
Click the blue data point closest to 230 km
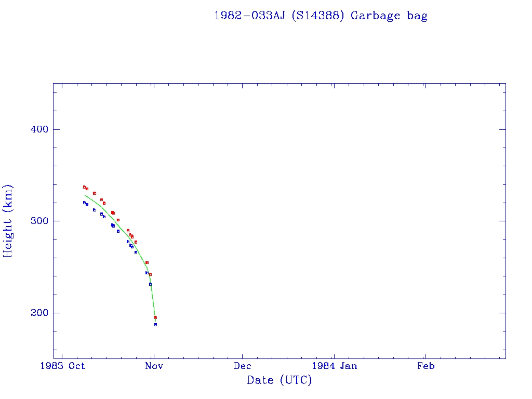click(x=150, y=284)
